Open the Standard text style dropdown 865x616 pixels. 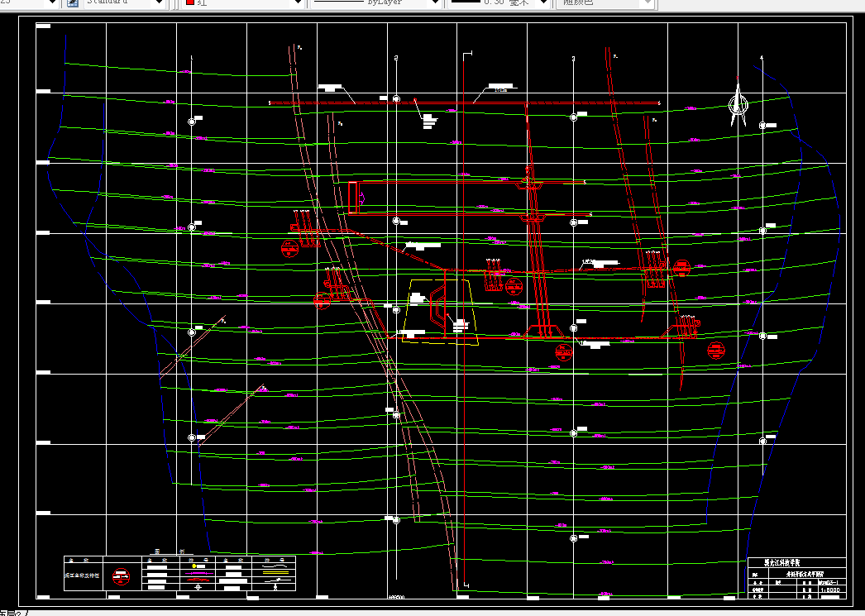(x=125, y=2)
